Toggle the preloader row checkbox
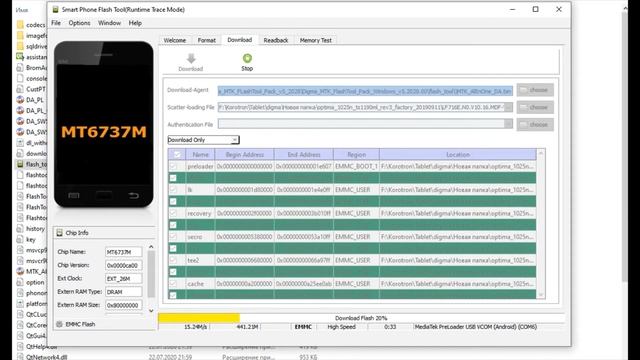 pos(173,166)
